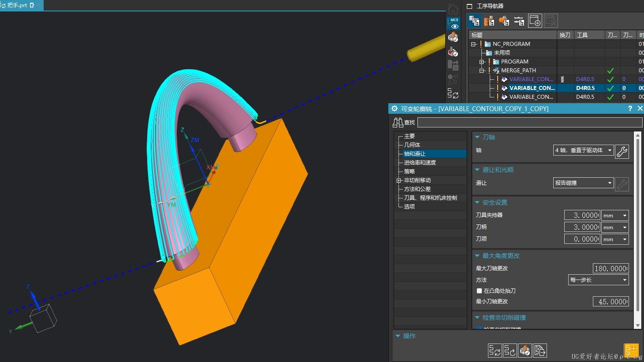Viewport: 644px width, 362px height.
Task: Click the 刀颈 value field
Action: pos(582,239)
